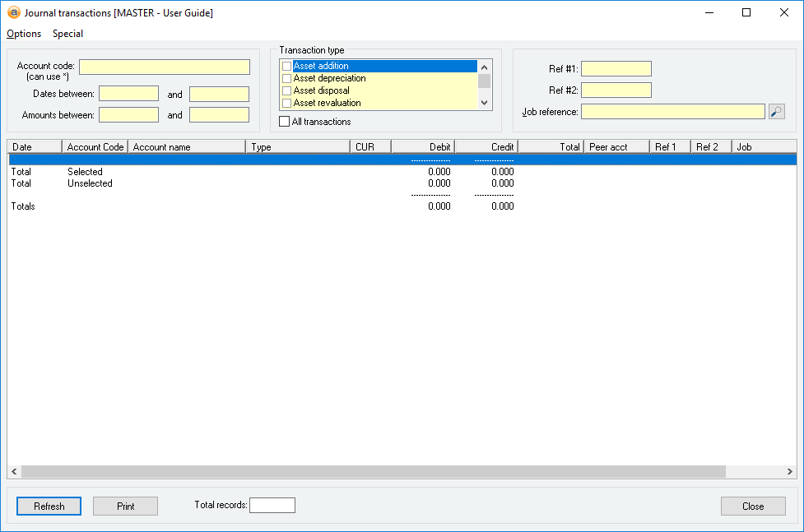
Task: Enable the Asset depreciation checkbox
Action: [x=286, y=79]
